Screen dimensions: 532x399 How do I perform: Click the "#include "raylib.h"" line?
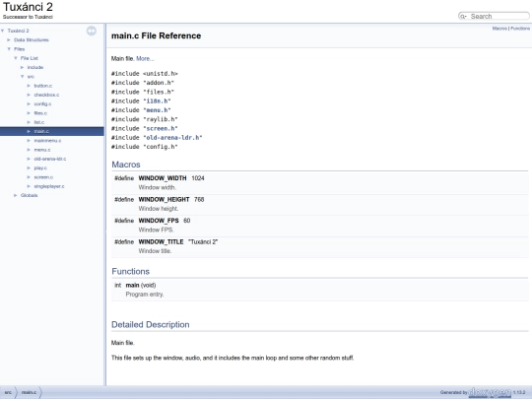point(145,119)
